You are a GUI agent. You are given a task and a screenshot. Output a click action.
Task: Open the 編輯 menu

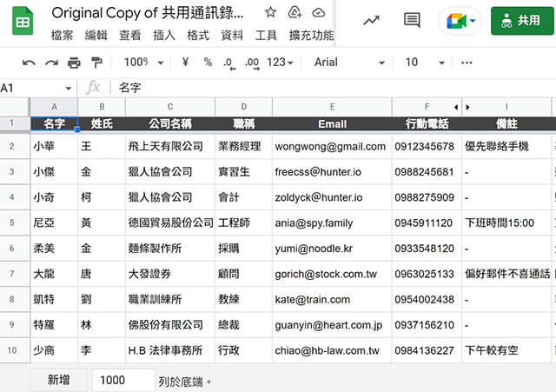click(96, 36)
